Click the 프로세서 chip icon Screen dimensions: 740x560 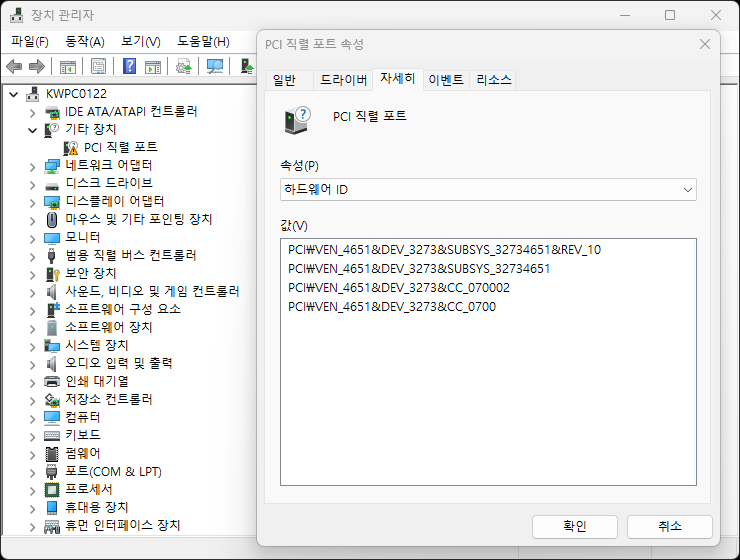[52, 490]
